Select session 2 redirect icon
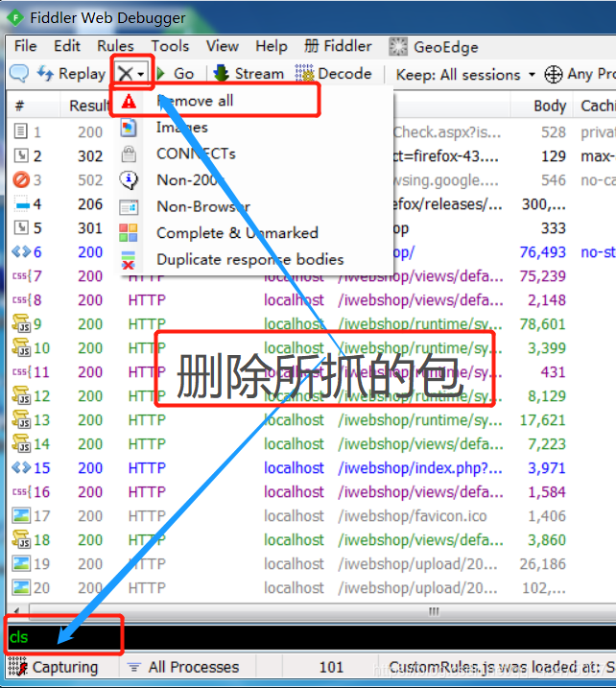This screenshot has width=616, height=688. tap(21, 155)
